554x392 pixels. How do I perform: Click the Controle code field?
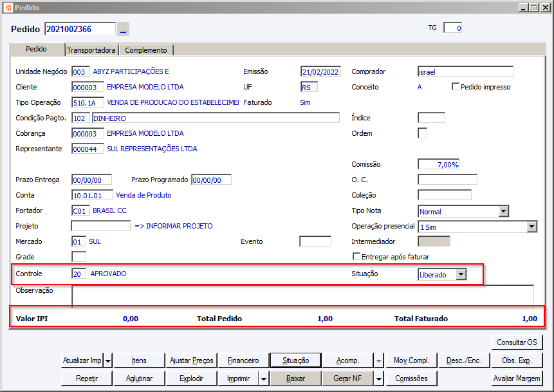tap(78, 274)
